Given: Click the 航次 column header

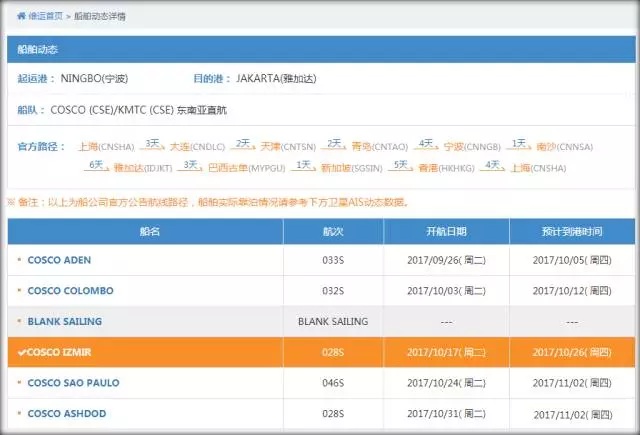Looking at the screenshot, I should [x=333, y=231].
